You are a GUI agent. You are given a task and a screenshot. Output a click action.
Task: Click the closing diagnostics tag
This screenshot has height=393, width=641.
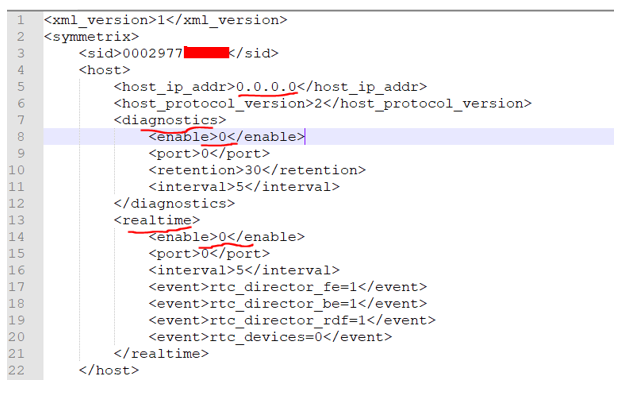pyautogui.click(x=174, y=203)
